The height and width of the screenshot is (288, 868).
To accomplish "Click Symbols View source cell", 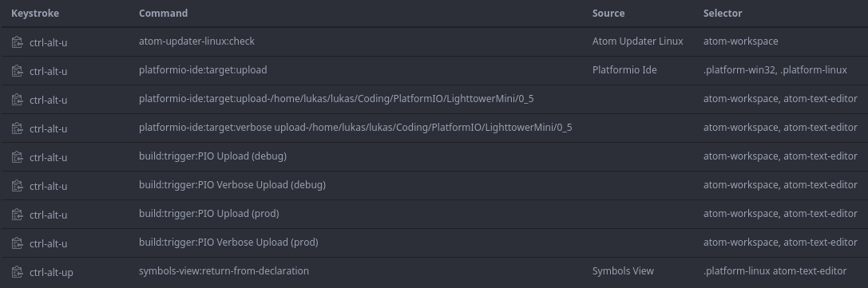I will pyautogui.click(x=623, y=271).
